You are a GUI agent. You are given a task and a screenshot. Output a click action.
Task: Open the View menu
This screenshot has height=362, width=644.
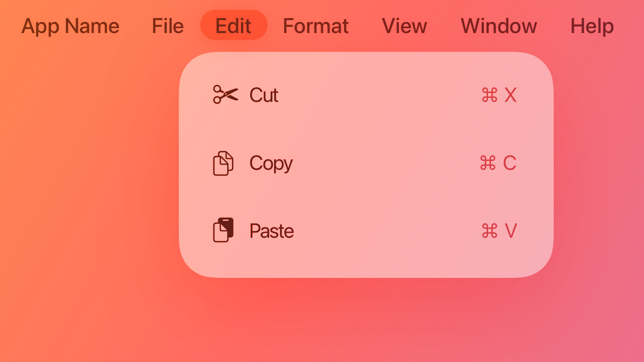[x=404, y=25]
